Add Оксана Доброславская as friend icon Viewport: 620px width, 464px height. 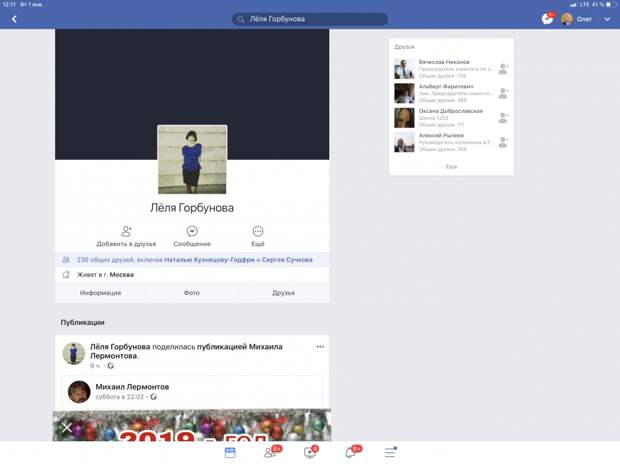coord(503,118)
